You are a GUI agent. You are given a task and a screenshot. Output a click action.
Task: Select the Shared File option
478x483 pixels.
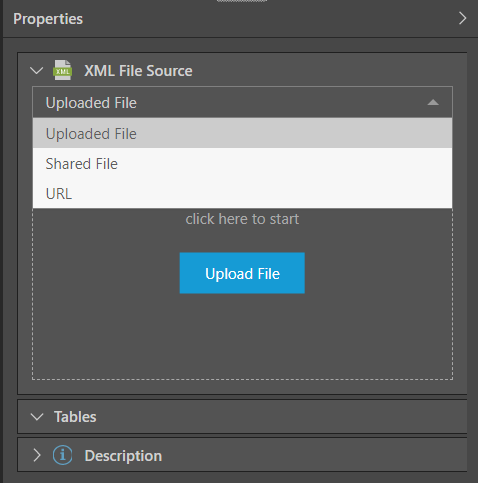click(x=242, y=163)
